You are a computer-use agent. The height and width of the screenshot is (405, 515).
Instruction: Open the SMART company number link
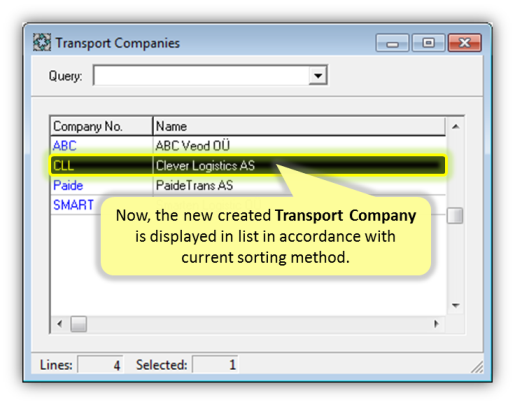73,205
